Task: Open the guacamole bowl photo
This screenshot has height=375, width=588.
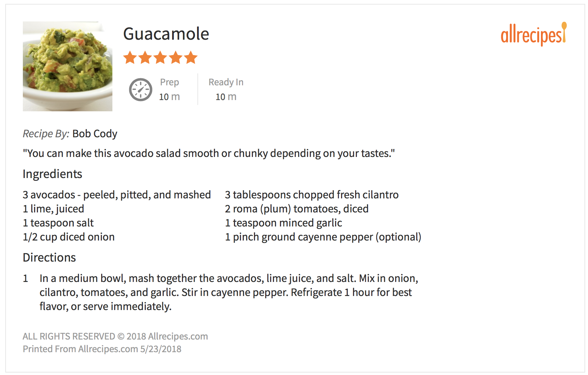Action: (67, 66)
